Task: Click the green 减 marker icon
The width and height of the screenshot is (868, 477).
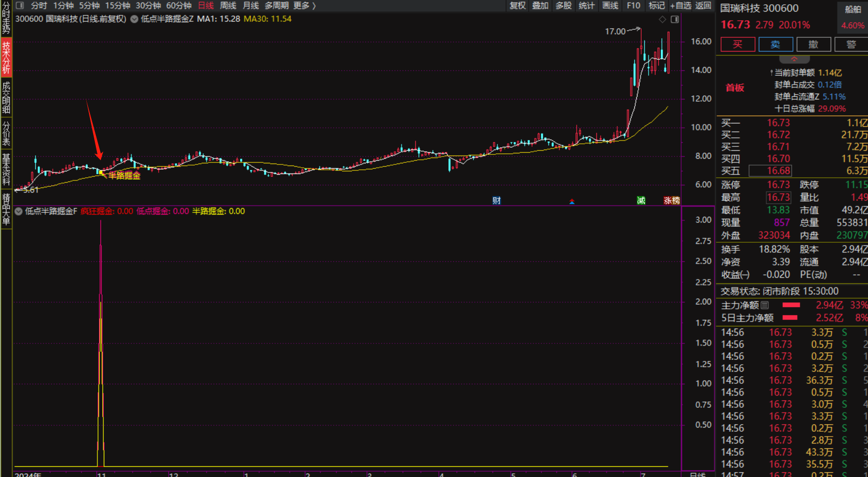Action: (641, 200)
